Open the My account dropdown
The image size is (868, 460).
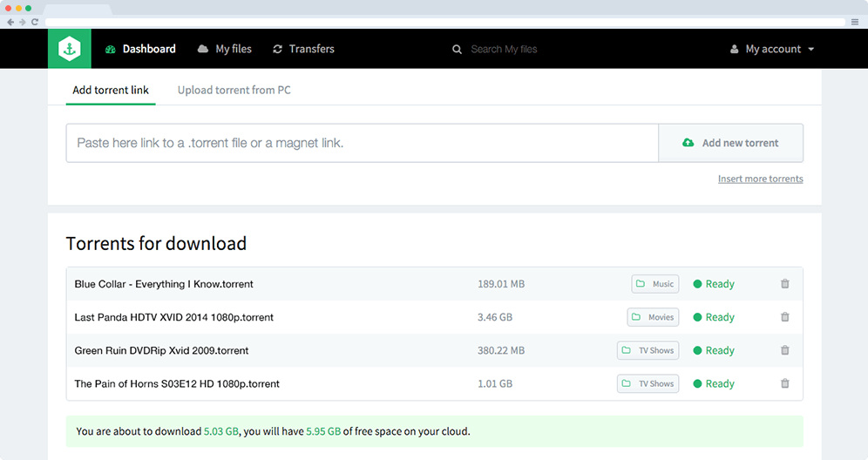coord(772,50)
